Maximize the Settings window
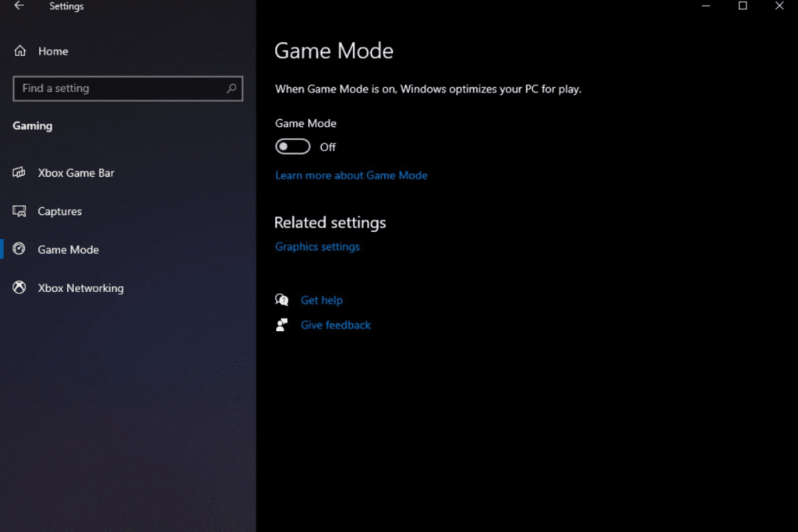The height and width of the screenshot is (532, 798). (743, 6)
